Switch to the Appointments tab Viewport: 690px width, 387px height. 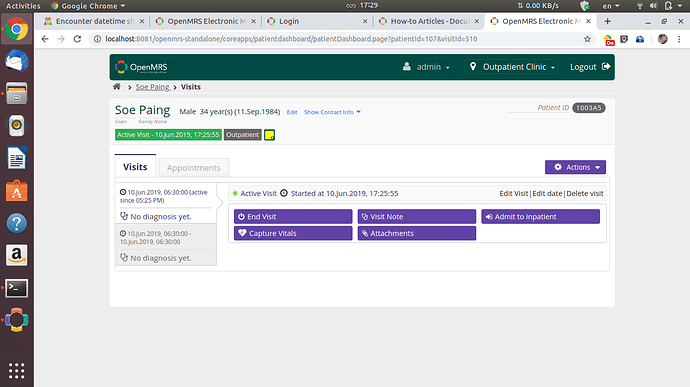[194, 168]
